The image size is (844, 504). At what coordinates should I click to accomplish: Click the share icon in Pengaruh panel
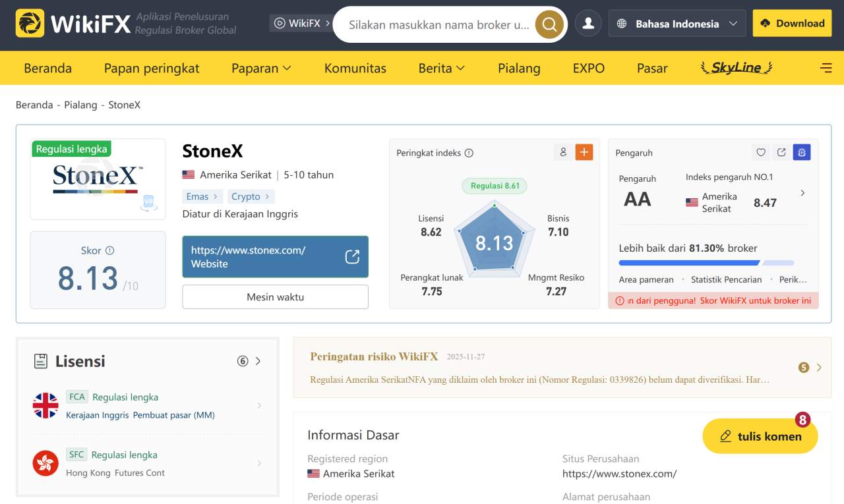click(781, 152)
